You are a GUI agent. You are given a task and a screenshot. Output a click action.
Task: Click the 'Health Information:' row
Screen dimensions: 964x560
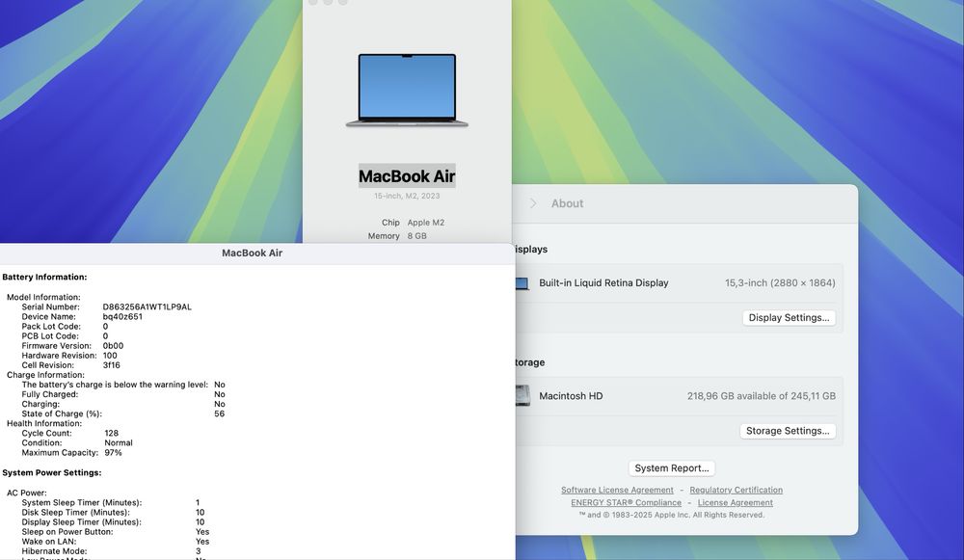point(44,423)
